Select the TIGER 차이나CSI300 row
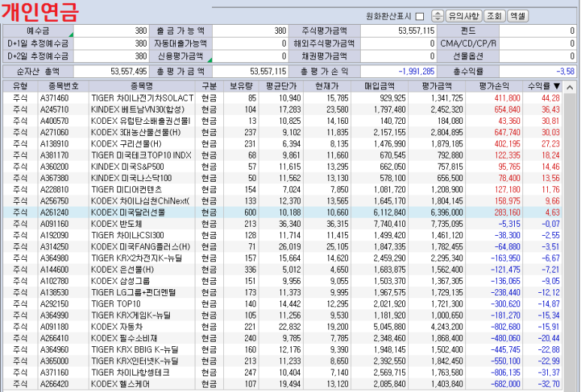Screen dimensions: 581x392 tap(283, 235)
